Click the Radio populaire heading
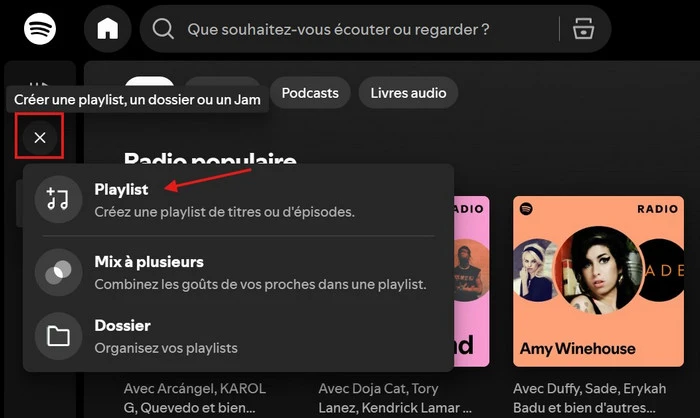700x418 pixels. (x=210, y=160)
